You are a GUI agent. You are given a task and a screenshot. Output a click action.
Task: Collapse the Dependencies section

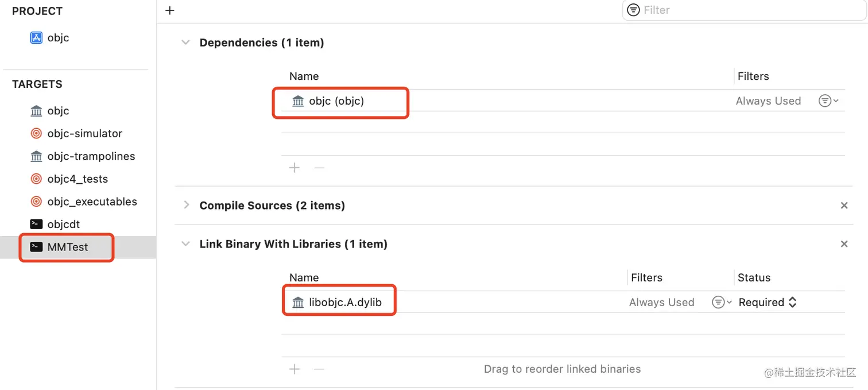pos(185,43)
